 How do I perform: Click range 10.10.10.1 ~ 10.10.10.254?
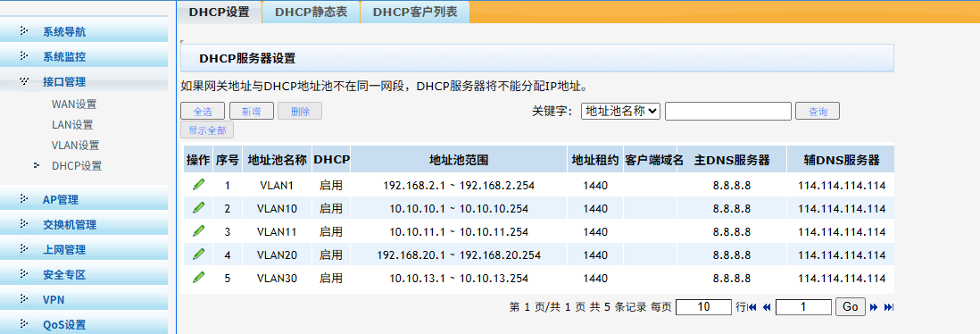coord(459,208)
